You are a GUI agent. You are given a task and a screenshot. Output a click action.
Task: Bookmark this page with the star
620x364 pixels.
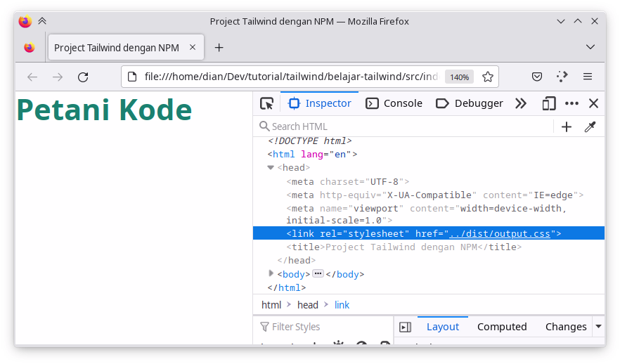(x=488, y=77)
